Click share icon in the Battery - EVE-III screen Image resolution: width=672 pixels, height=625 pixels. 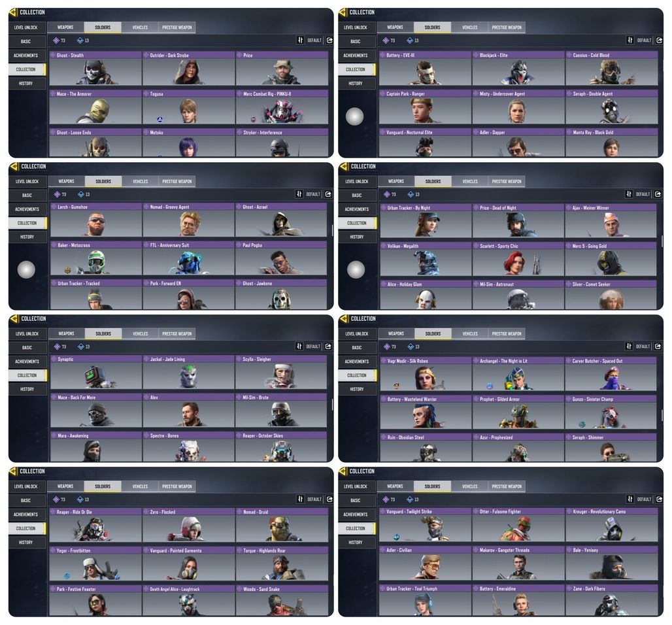pyautogui.click(x=659, y=41)
